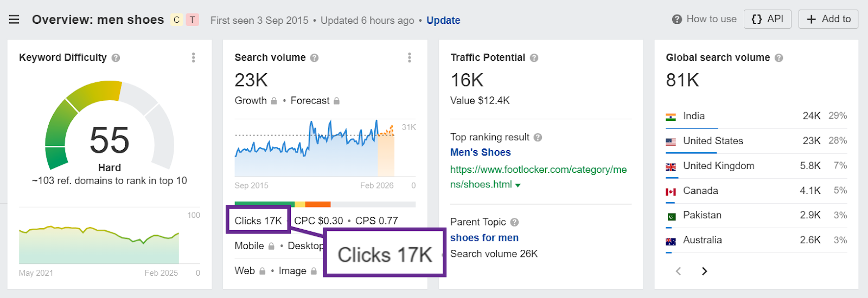Open the footlocker.com URL link
The height and width of the screenshot is (298, 868).
[x=538, y=177]
